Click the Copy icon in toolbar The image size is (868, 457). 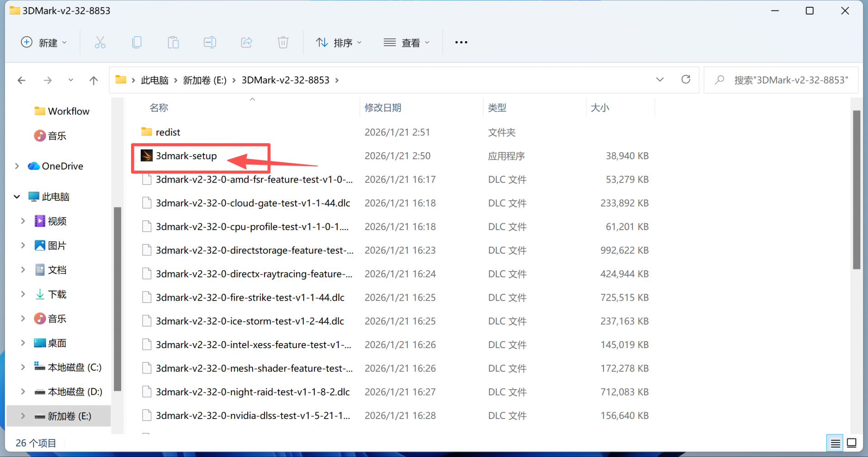point(137,42)
